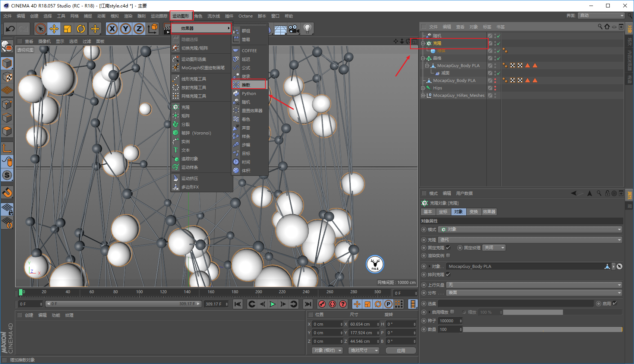Open viewport 摄像机 menu
634x364 pixels.
coord(44,41)
